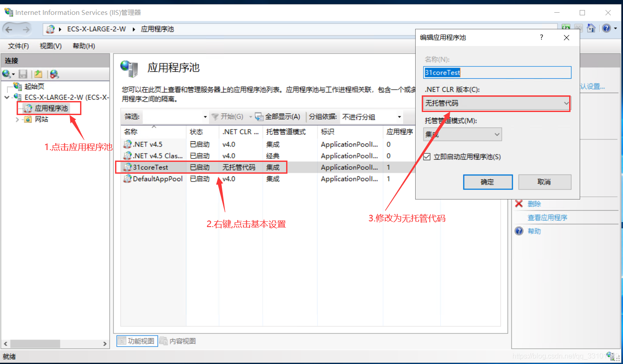The width and height of the screenshot is (623, 364).
Task: Open the dropdown arrow after 开始(G)
Action: pyautogui.click(x=251, y=117)
